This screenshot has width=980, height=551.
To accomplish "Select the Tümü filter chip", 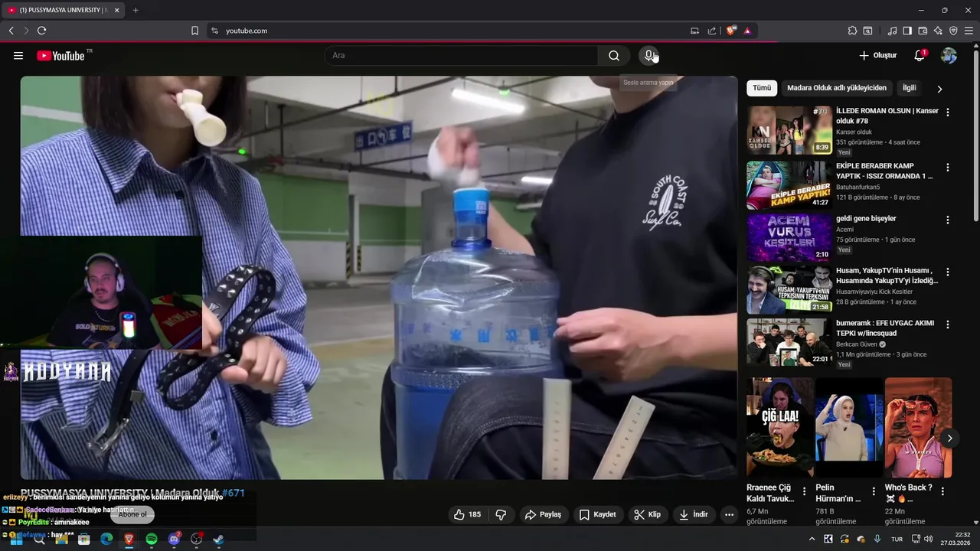I will [762, 88].
